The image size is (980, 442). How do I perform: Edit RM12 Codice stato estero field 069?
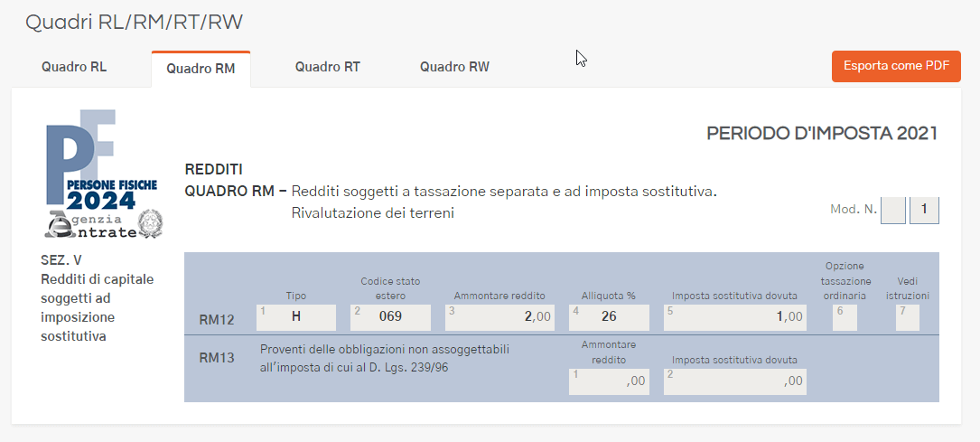pos(390,317)
